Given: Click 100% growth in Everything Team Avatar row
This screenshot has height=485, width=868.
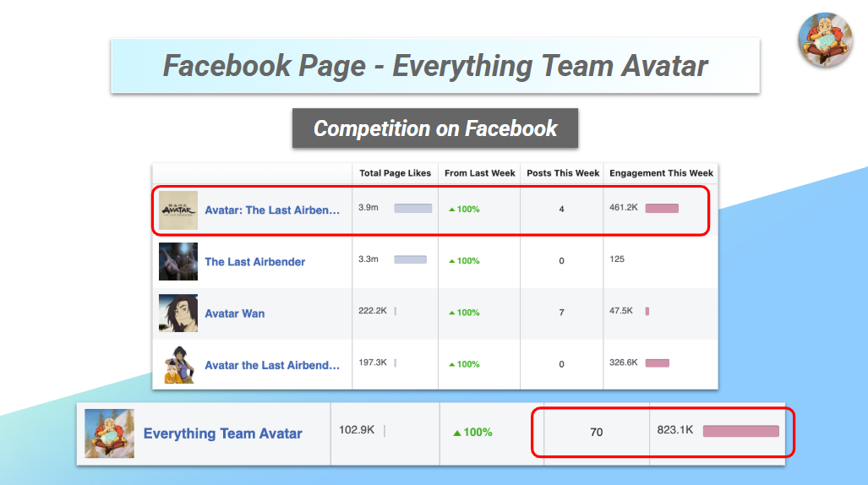Looking at the screenshot, I should point(472,433).
